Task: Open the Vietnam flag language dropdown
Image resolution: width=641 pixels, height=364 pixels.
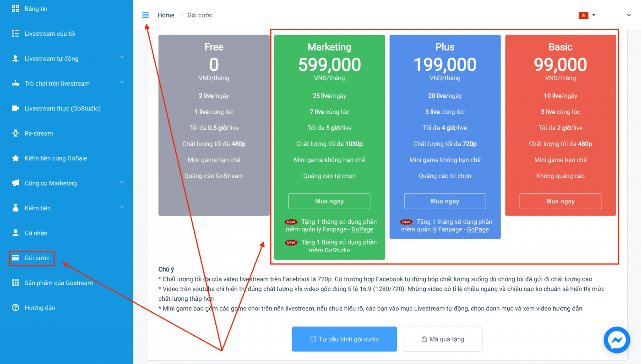Action: tap(587, 15)
